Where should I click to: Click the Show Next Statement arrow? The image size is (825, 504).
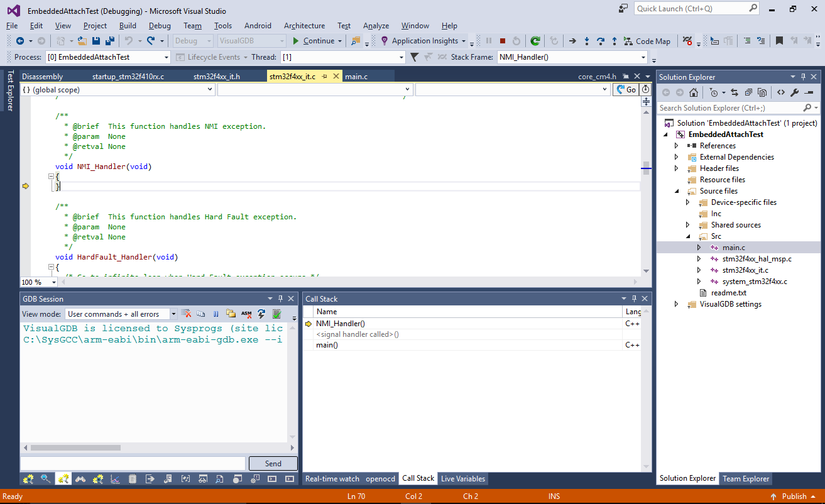click(572, 41)
